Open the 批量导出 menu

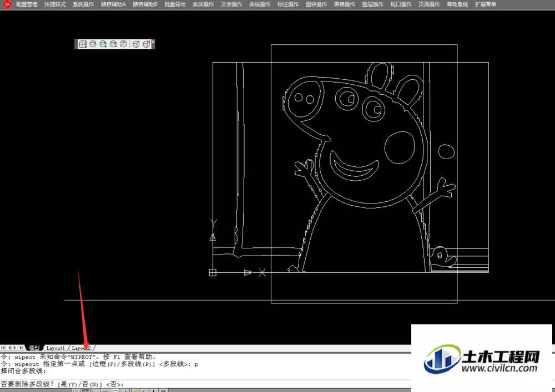175,4
